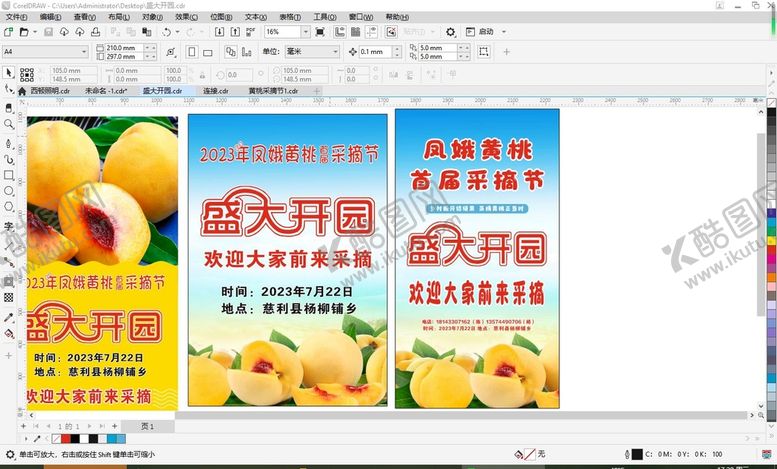Pick the red swatch in document palette
777x469 pixels.
66,439
